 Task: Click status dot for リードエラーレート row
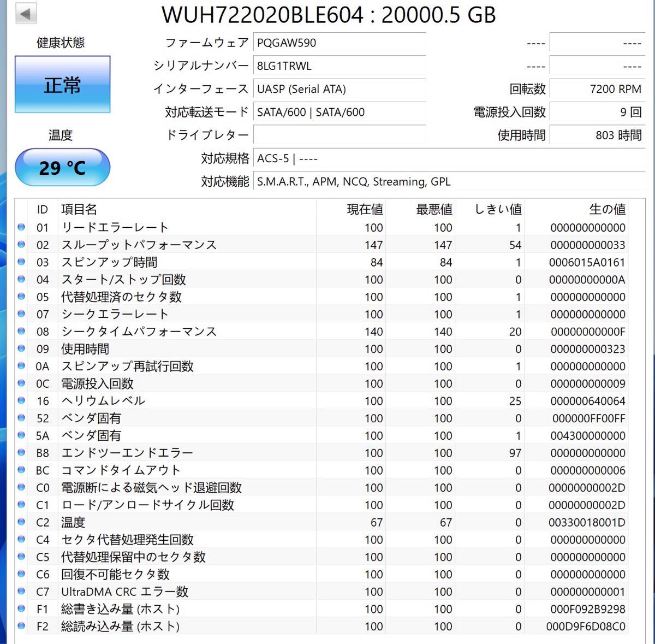(21, 227)
